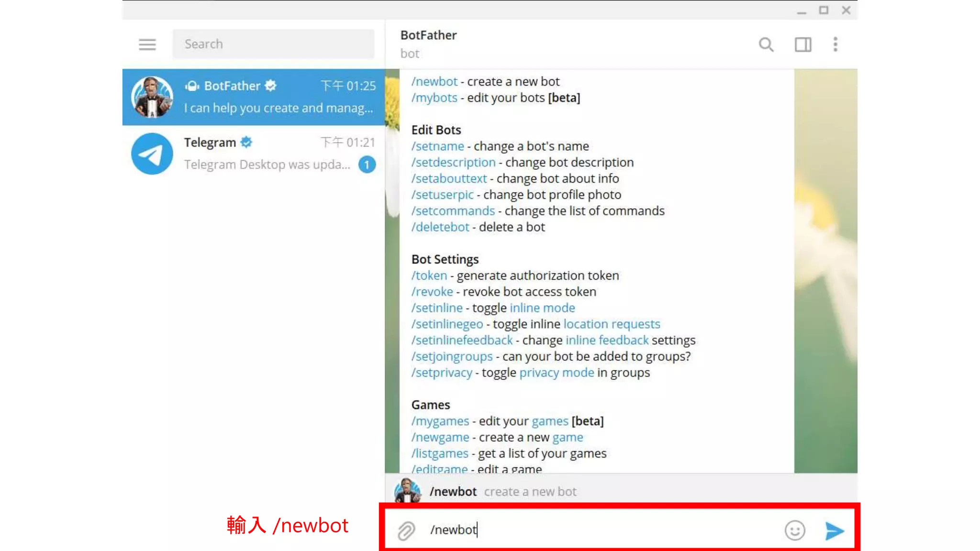The image size is (980, 551).
Task: Open the inline mode link
Action: tap(542, 308)
